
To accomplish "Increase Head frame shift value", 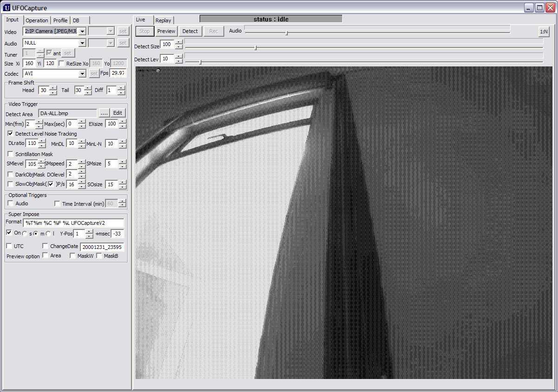I will tap(53, 88).
